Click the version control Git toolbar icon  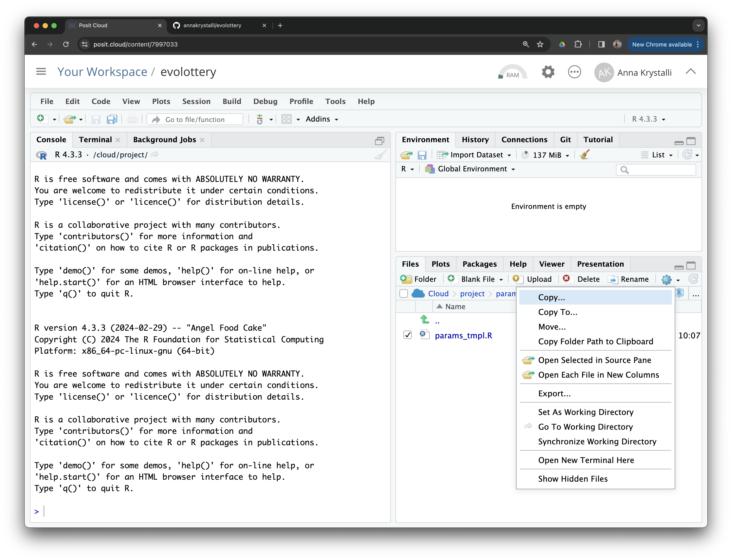[260, 119]
